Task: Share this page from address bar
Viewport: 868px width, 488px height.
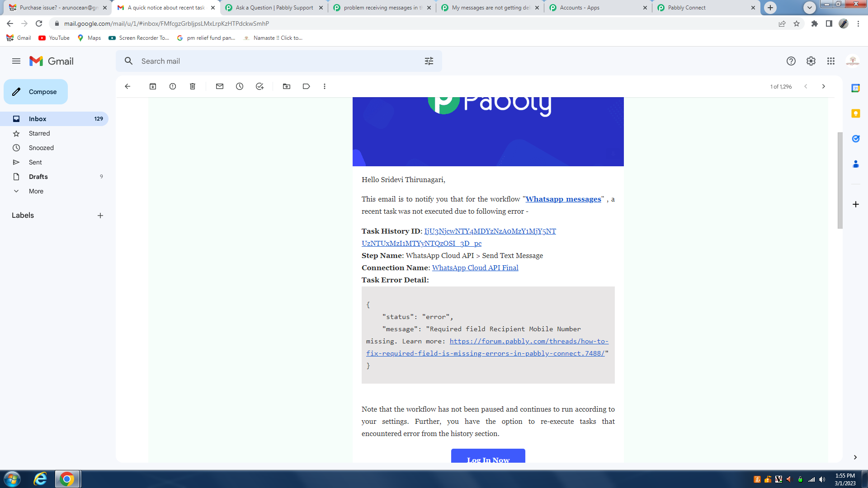Action: coord(782,23)
